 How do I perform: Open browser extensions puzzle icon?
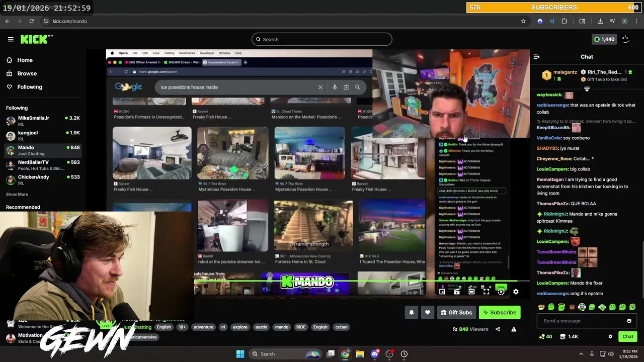pyautogui.click(x=564, y=21)
